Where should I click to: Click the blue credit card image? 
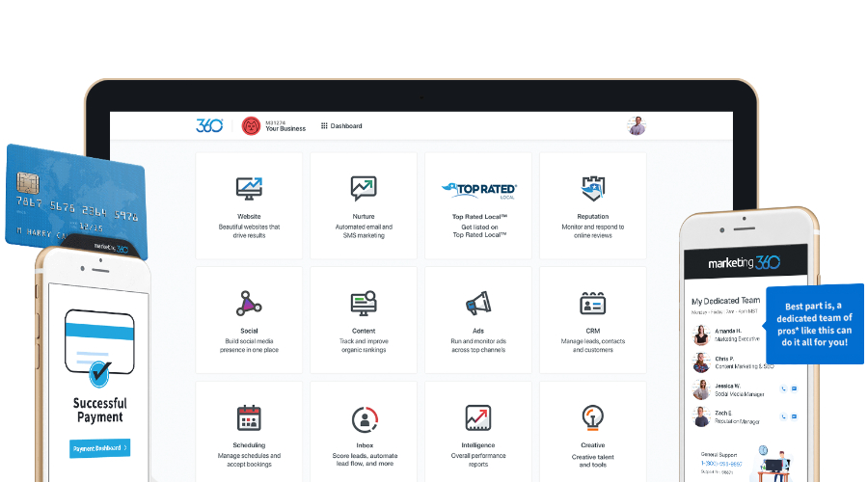75,200
